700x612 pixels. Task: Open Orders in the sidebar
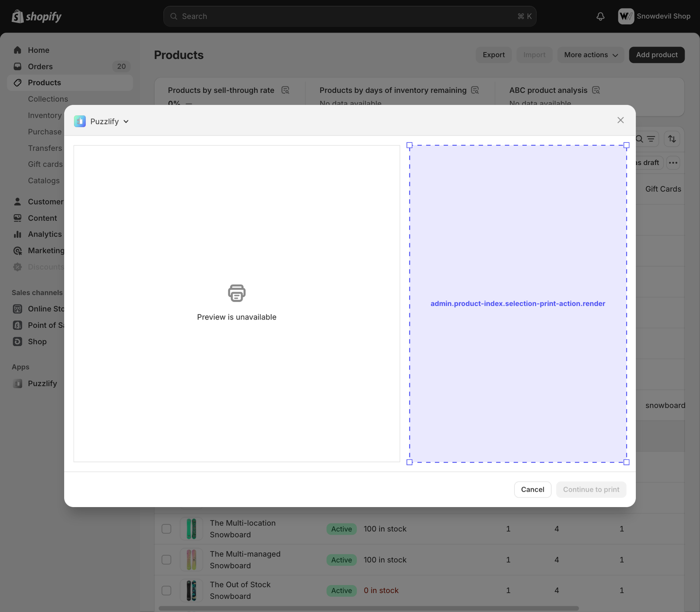point(40,66)
